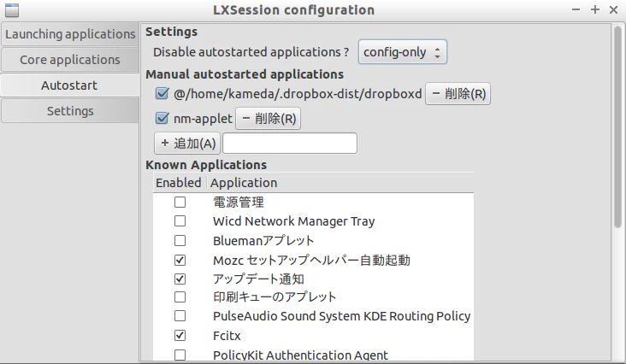Minimize the LXSession configuration window
The height and width of the screenshot is (364, 626).
576,9
